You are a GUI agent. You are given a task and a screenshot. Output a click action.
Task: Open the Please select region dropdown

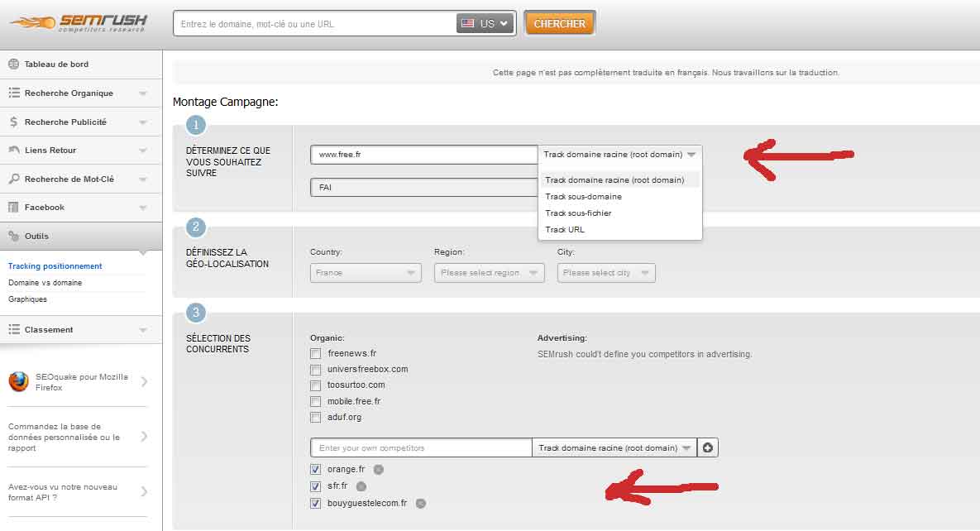coord(490,273)
